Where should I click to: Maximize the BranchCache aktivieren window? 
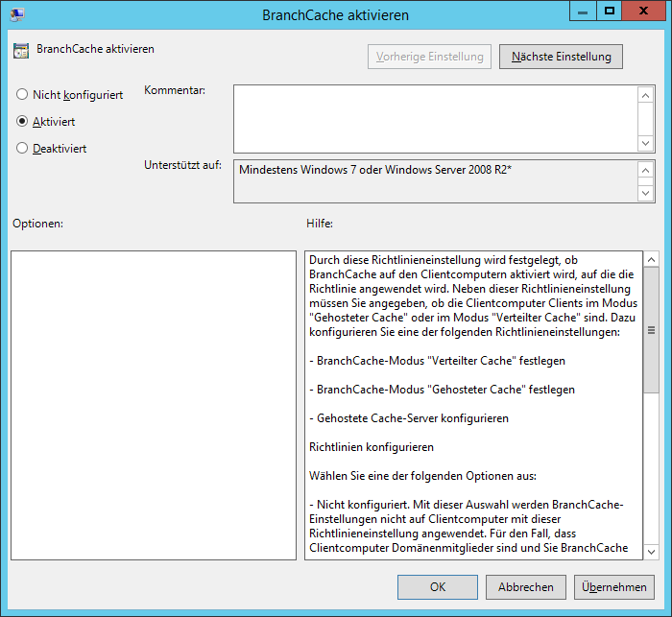coord(609,12)
